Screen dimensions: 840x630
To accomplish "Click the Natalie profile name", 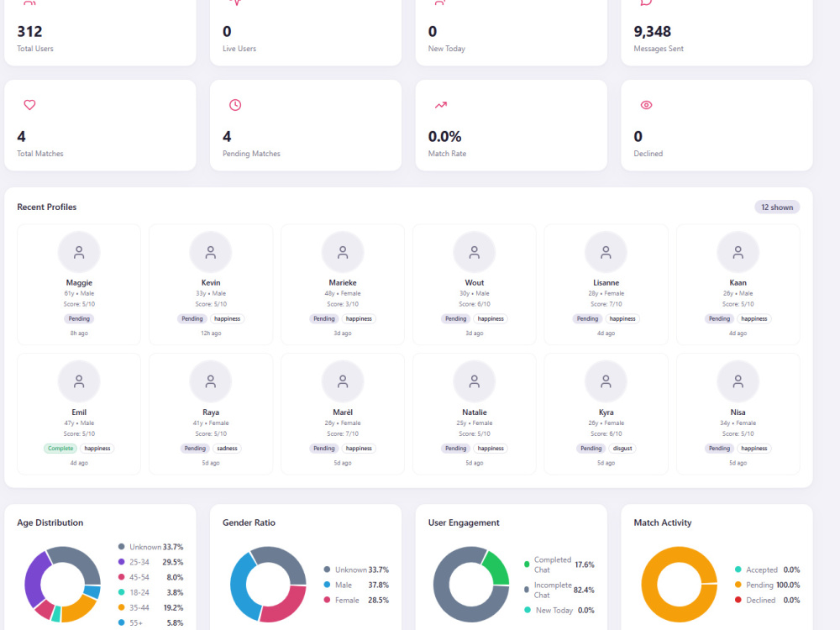I will coord(474,412).
